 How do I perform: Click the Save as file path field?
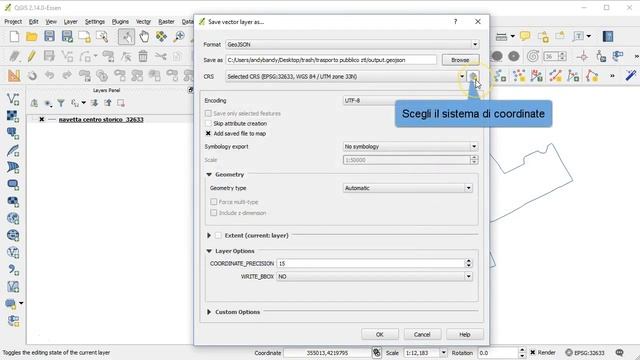(331, 60)
